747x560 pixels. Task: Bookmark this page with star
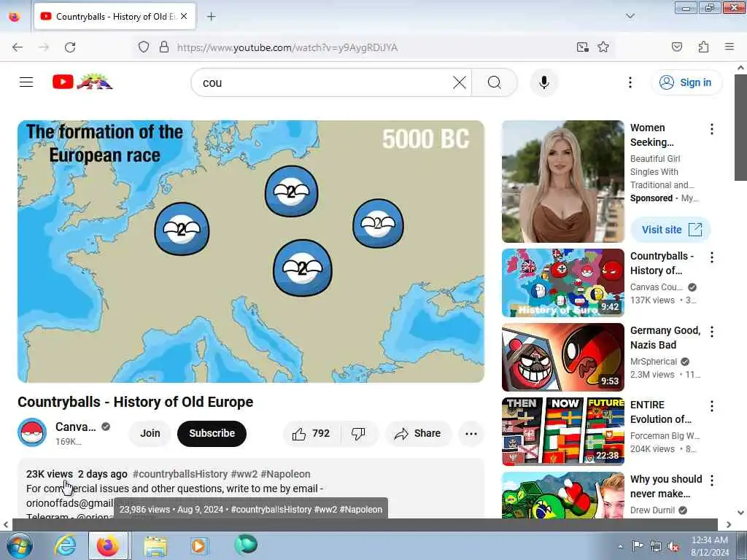click(x=603, y=47)
